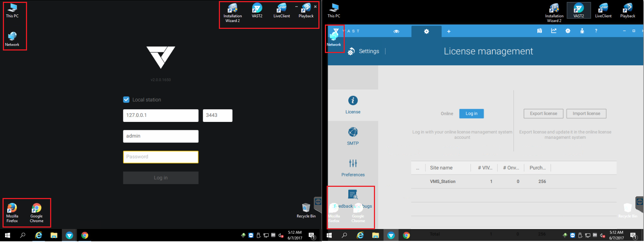Click the 3443 port field
This screenshot has height=242, width=644.
[x=217, y=115]
